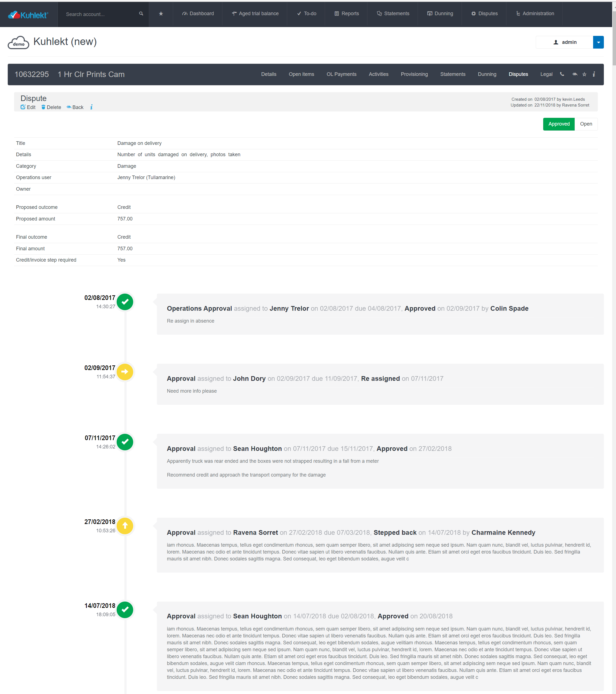
Task: Focus the Search account field
Action: pyautogui.click(x=99, y=14)
